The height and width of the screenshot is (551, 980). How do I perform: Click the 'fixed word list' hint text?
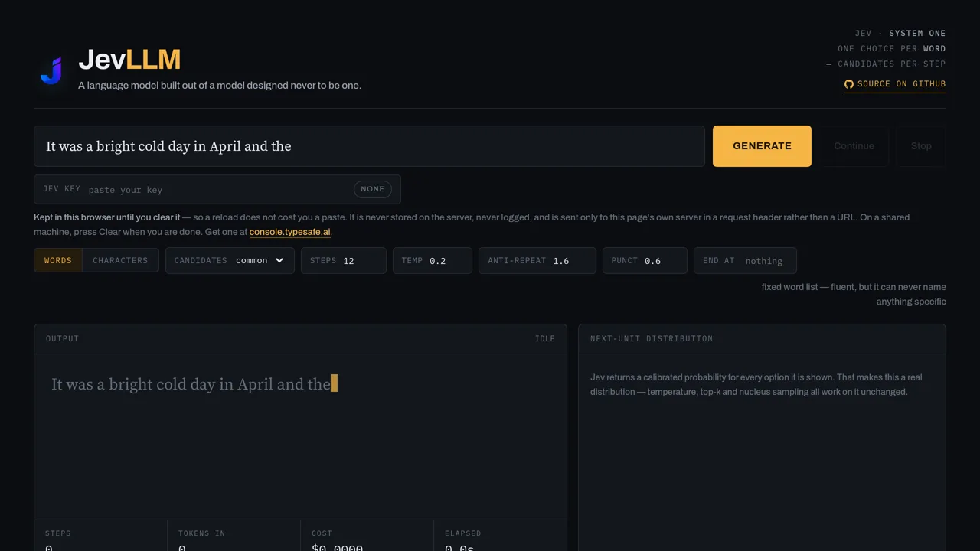(854, 294)
